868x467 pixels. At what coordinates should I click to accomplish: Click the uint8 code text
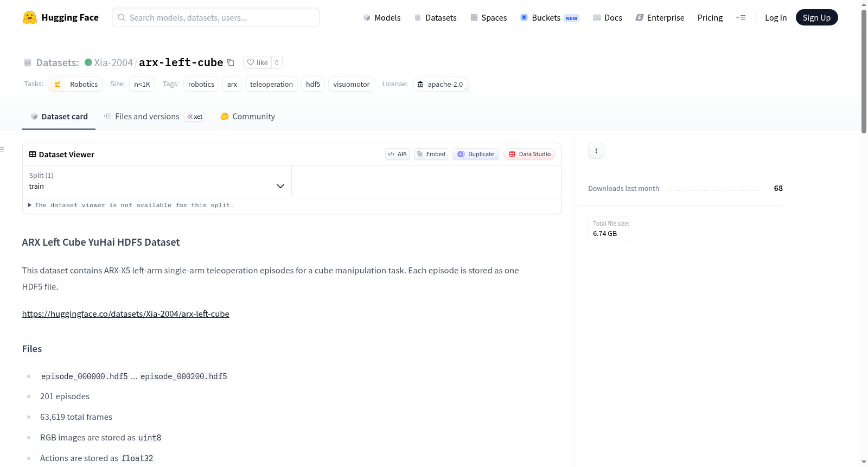click(150, 438)
